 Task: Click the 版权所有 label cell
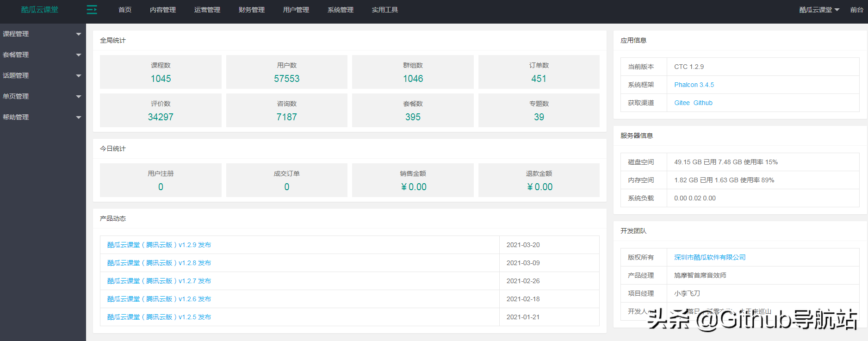pyautogui.click(x=644, y=257)
